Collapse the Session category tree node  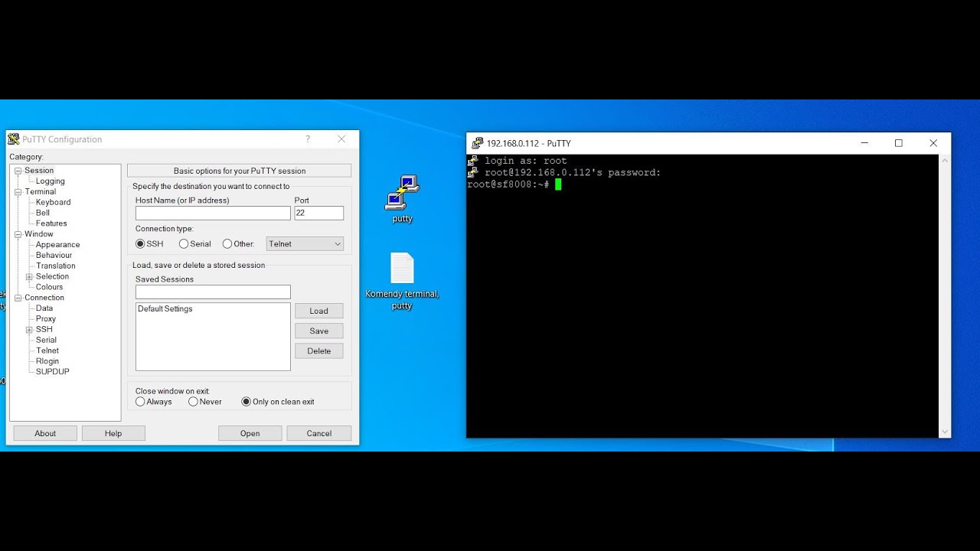pyautogui.click(x=18, y=171)
